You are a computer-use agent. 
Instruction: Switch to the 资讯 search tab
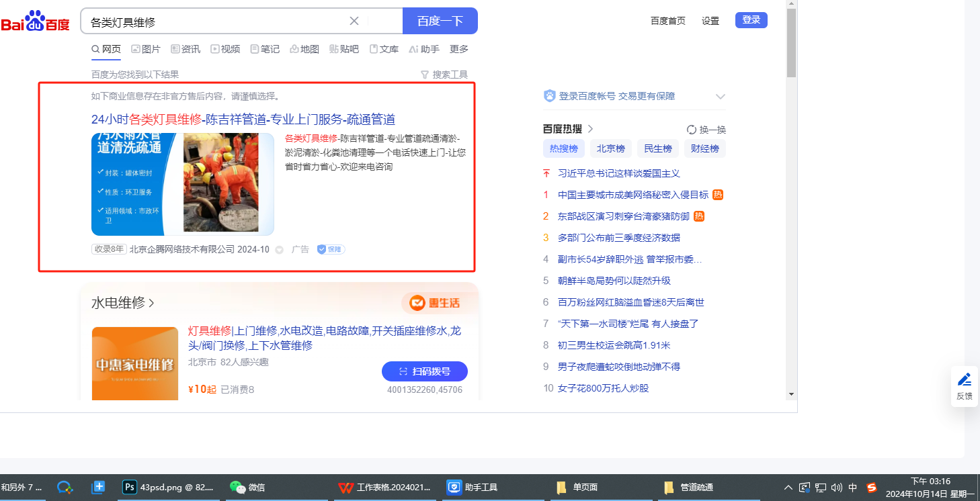pos(186,49)
